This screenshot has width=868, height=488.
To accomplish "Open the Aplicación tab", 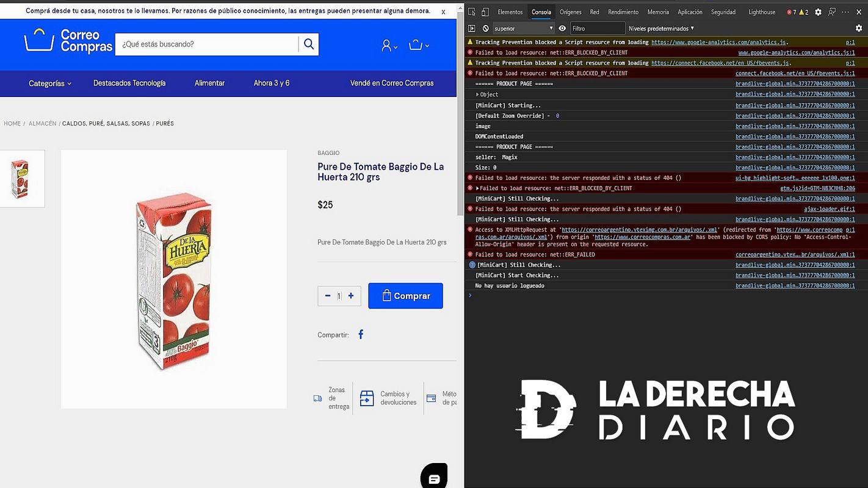I will (690, 12).
